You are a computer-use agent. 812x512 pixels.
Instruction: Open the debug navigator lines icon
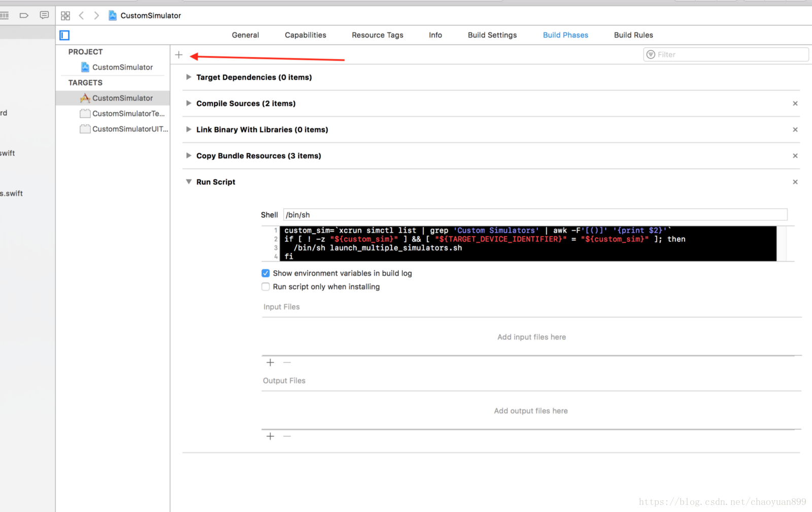(5, 15)
